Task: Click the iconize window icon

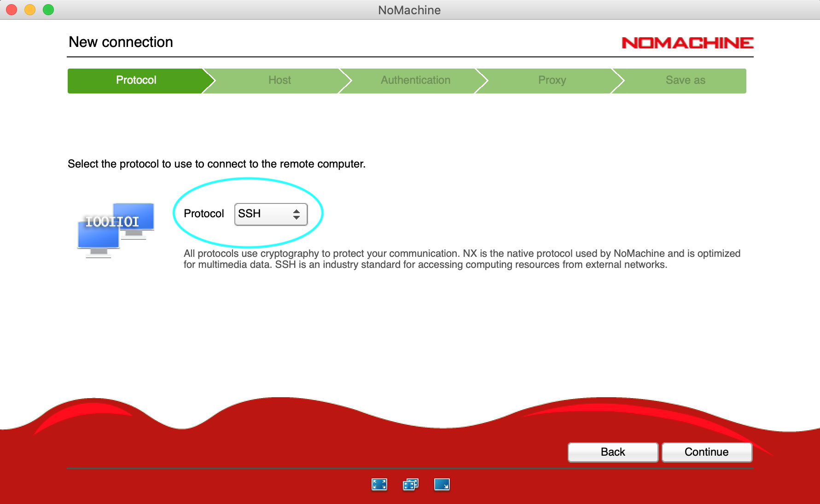Action: pyautogui.click(x=442, y=484)
